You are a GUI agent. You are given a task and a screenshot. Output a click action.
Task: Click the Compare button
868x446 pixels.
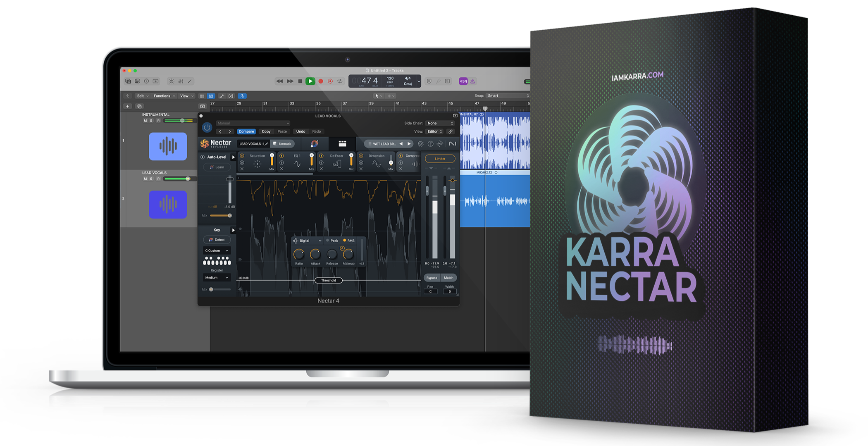tap(246, 131)
